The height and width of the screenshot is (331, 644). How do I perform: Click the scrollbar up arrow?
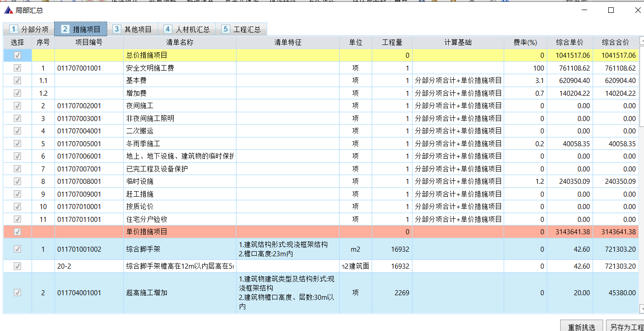pos(641,42)
